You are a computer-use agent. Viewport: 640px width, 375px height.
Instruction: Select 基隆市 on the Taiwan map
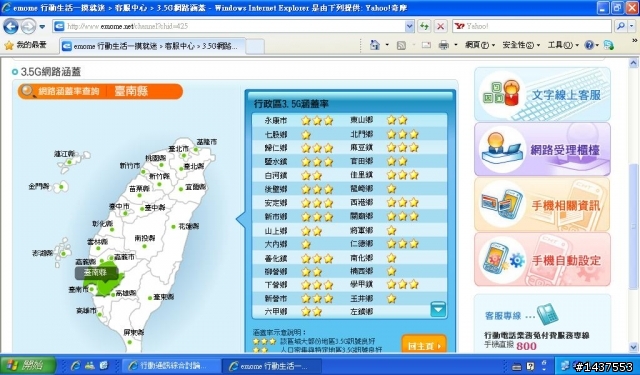coord(207,142)
